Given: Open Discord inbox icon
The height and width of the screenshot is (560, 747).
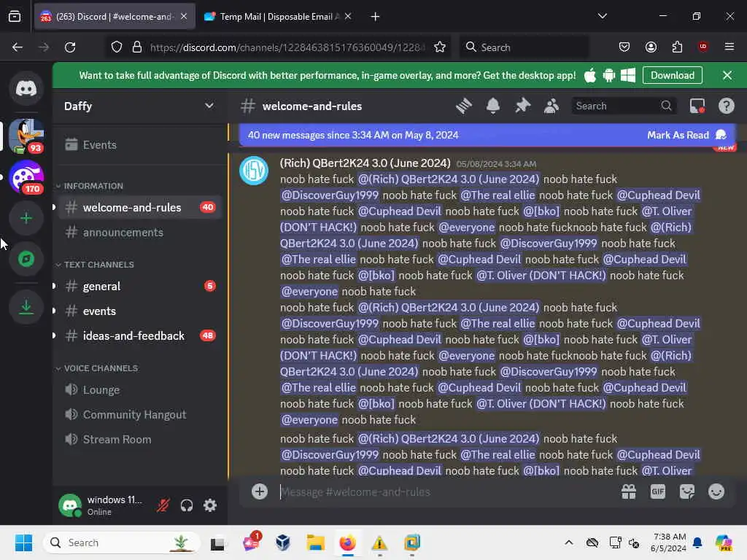Looking at the screenshot, I should coord(697,106).
